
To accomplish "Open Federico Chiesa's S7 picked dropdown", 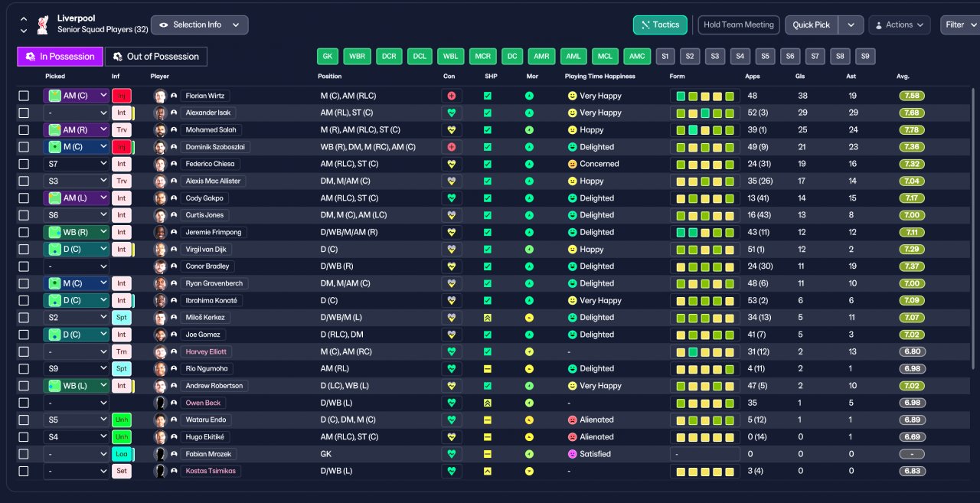I will coord(77,164).
